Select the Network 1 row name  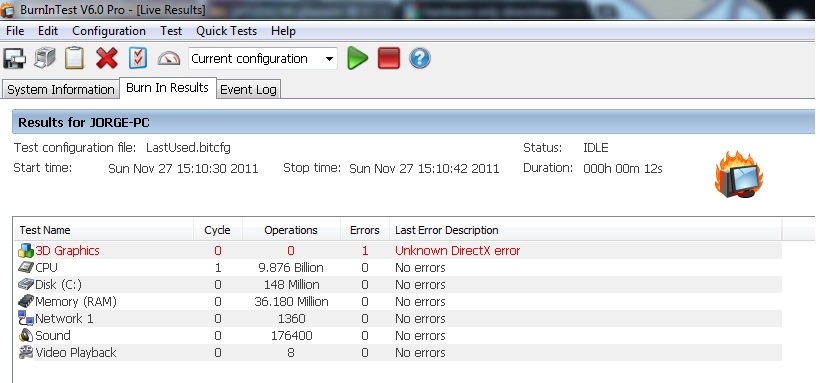click(64, 319)
